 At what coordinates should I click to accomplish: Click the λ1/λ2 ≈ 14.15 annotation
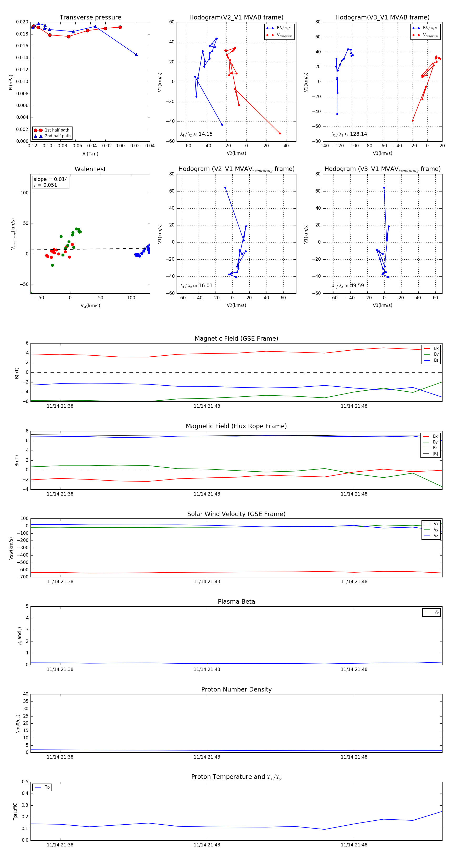tap(196, 134)
